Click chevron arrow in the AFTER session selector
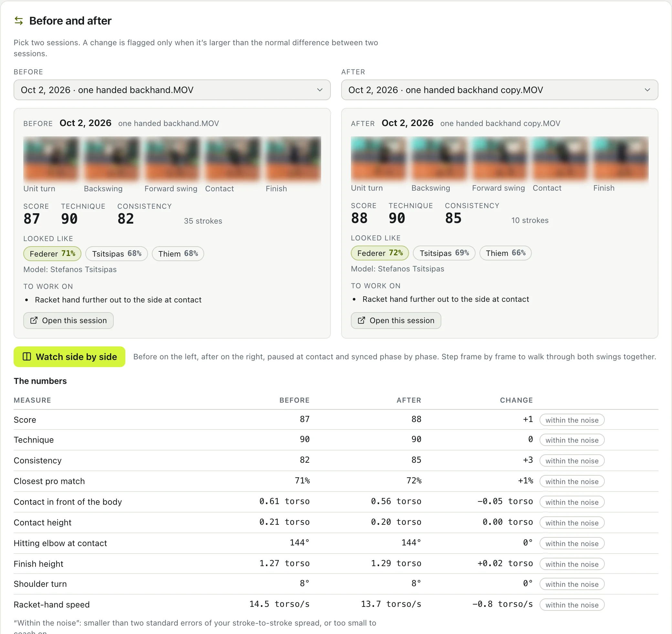The height and width of the screenshot is (634, 672). click(647, 90)
